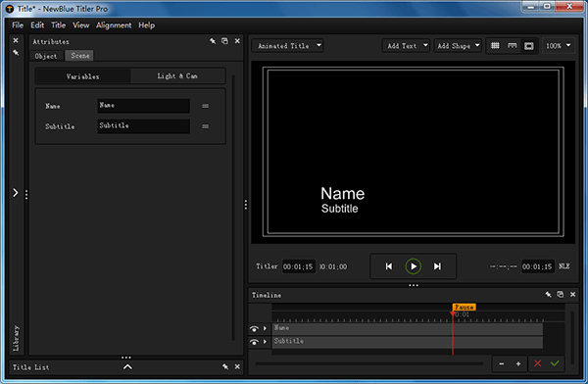The width and height of the screenshot is (588, 384).
Task: Open options icon for Subtitle variable
Action: click(205, 126)
